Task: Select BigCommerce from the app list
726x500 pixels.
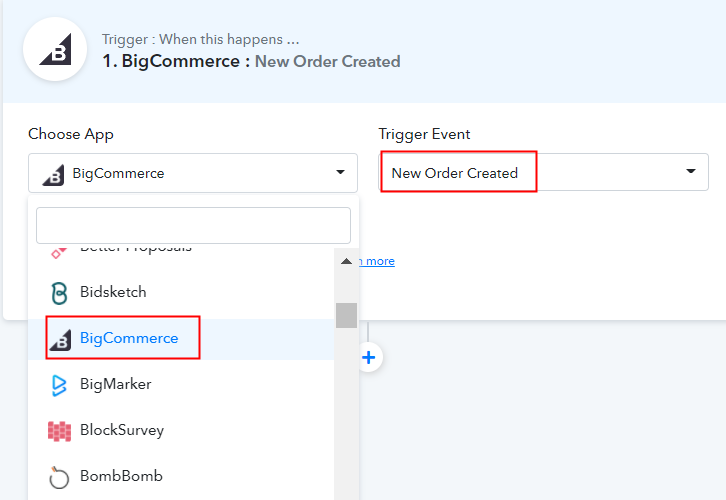Action: (181, 338)
